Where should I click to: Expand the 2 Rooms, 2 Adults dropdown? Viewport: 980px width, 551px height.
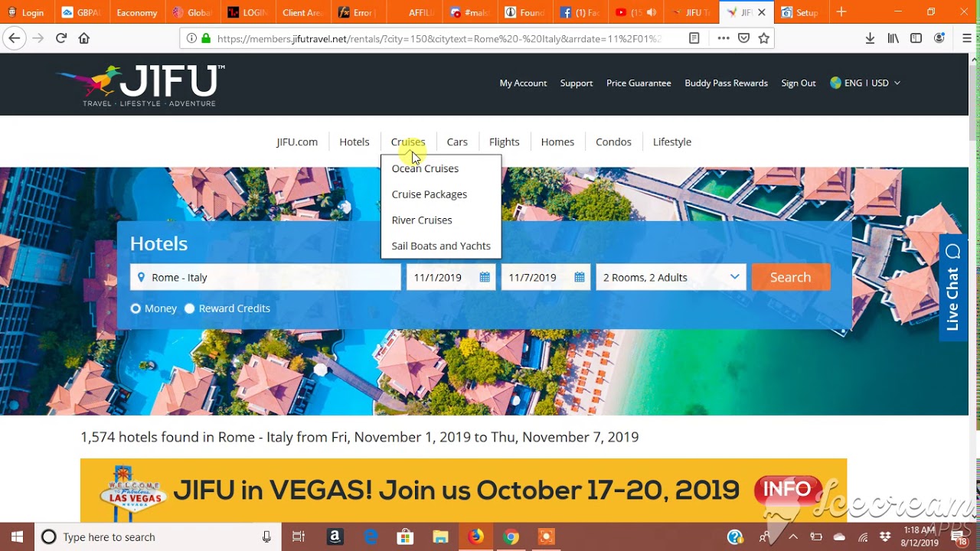(x=671, y=277)
